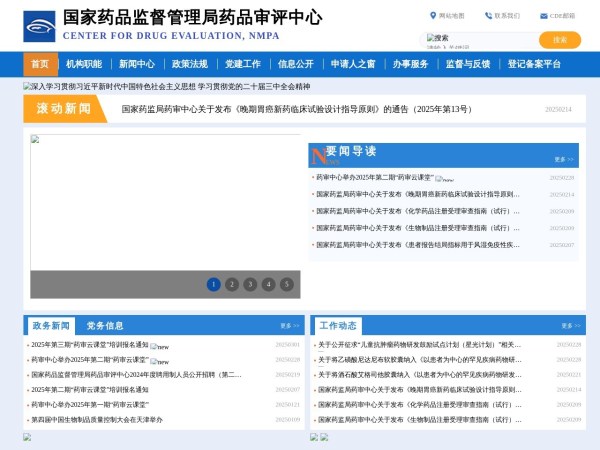This screenshot has width=600, height=450.
Task: Click the CDE logo icon
Action: (40, 25)
